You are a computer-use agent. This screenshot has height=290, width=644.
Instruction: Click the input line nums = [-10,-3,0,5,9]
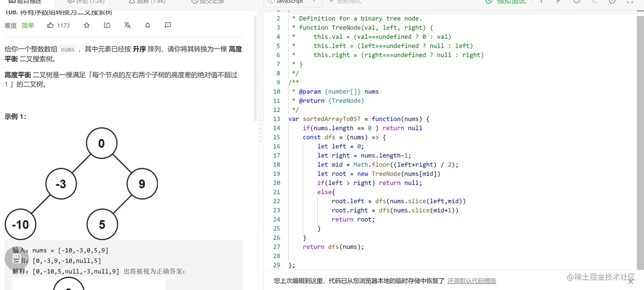(x=60, y=250)
